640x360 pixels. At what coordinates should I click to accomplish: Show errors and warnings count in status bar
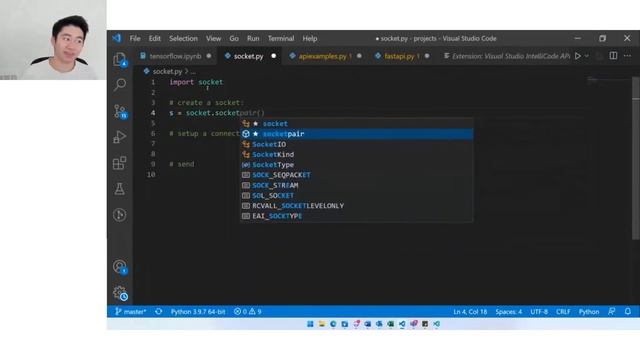coord(247,311)
